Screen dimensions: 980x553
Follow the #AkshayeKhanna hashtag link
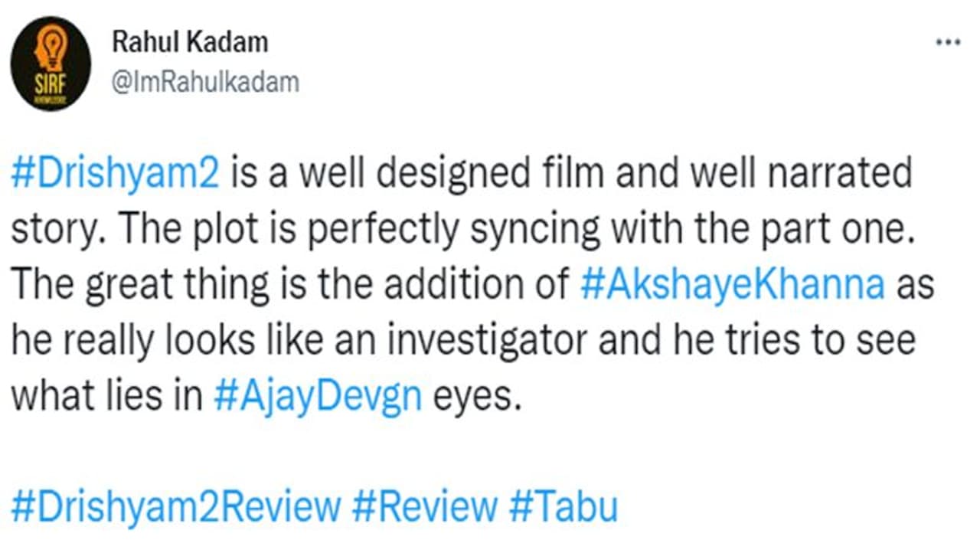point(732,285)
